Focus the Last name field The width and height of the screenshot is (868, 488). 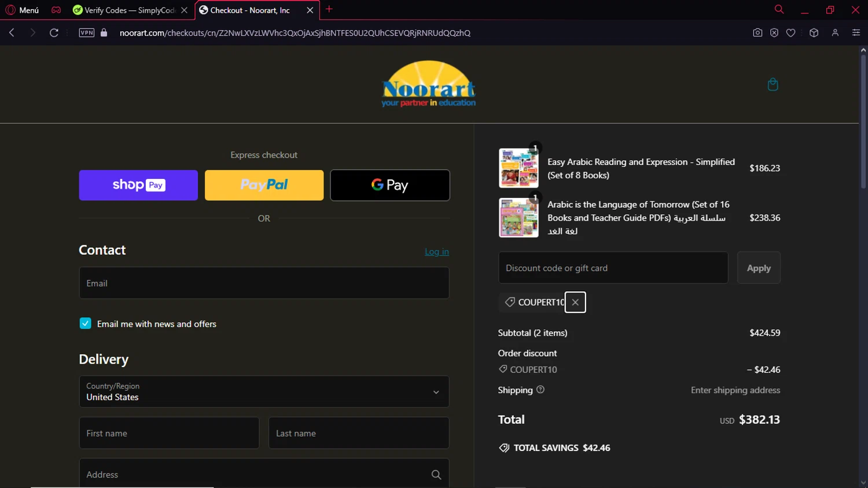click(x=359, y=433)
